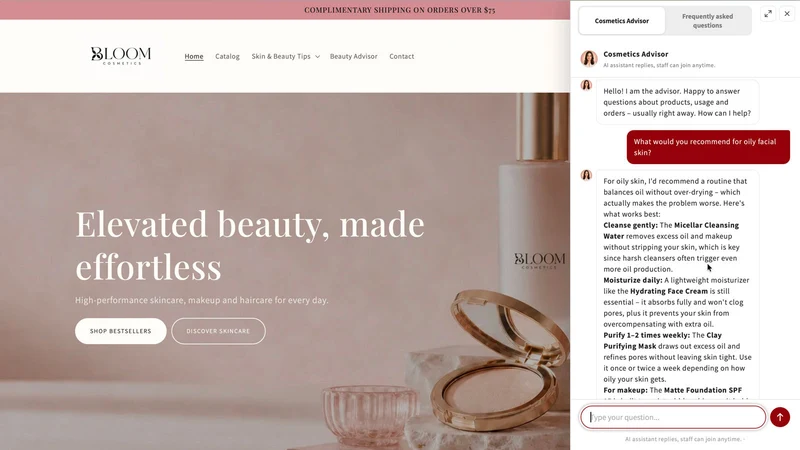Click the Matte Foundation SPF product name
This screenshot has width=800, height=450.
click(x=703, y=390)
